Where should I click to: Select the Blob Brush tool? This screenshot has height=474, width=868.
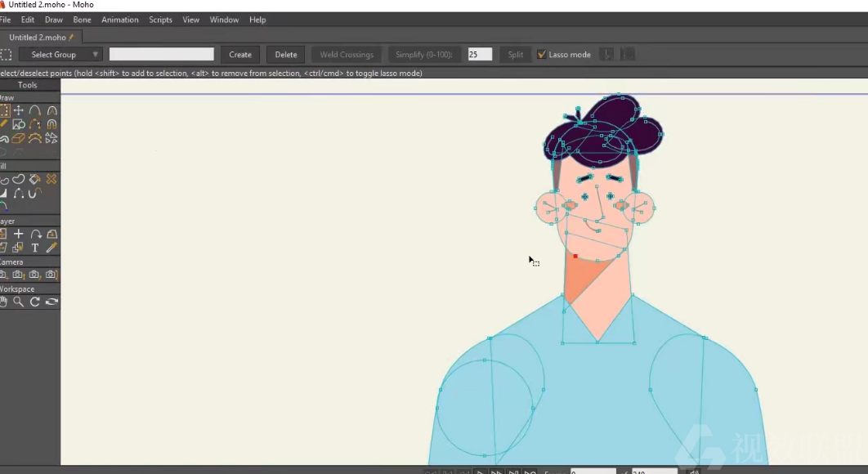[x=4, y=138]
